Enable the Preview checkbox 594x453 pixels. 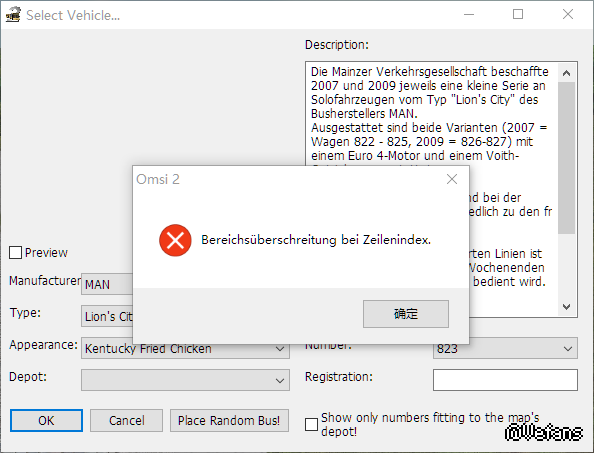(x=15, y=253)
